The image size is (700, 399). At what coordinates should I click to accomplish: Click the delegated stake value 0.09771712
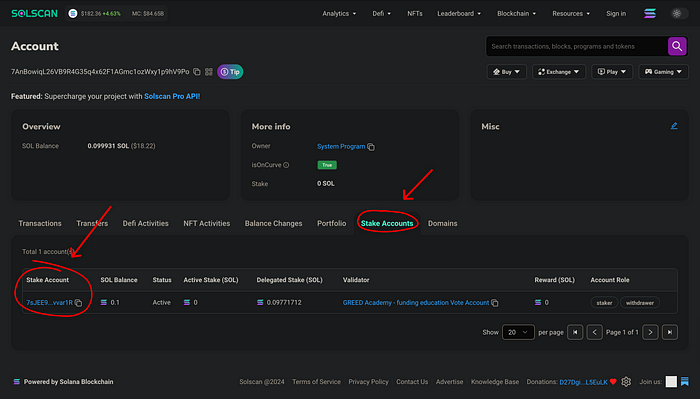(284, 303)
